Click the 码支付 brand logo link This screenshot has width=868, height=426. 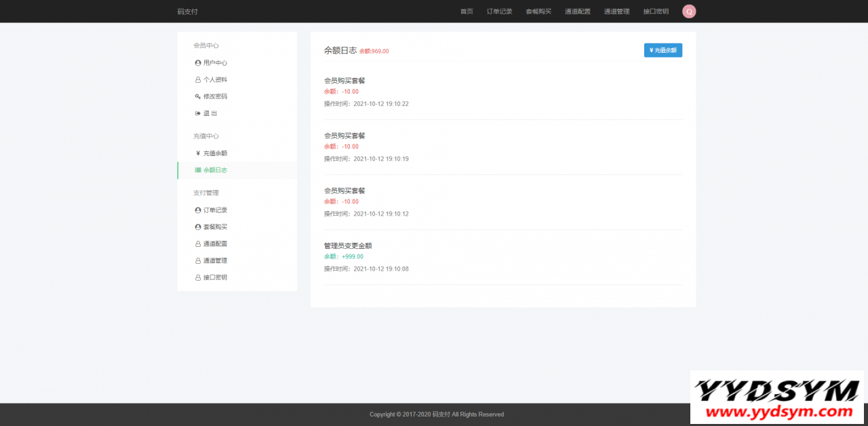coord(187,12)
